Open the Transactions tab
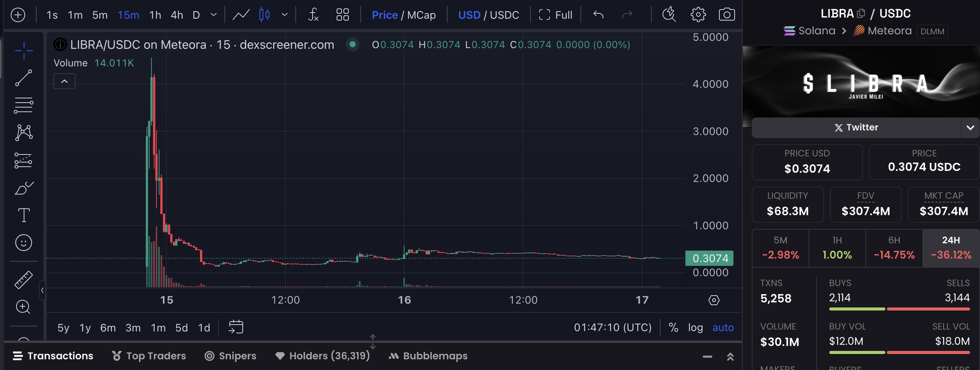The image size is (980, 370). coord(53,356)
